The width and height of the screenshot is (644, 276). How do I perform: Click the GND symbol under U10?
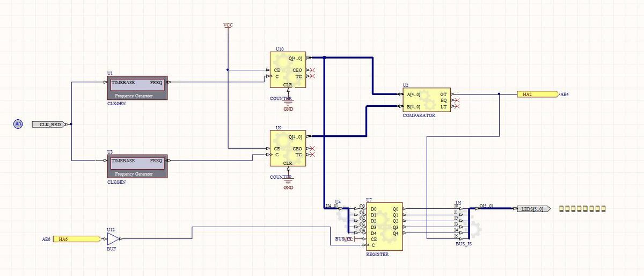coord(288,103)
